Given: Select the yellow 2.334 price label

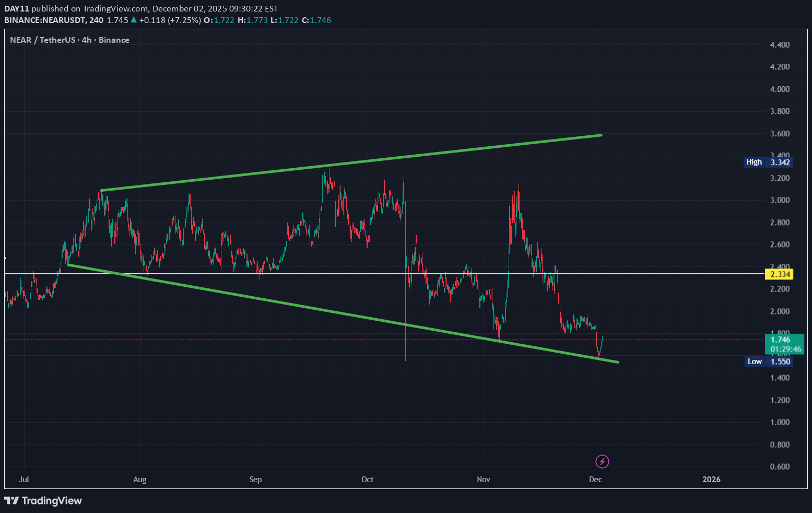Looking at the screenshot, I should (x=780, y=274).
